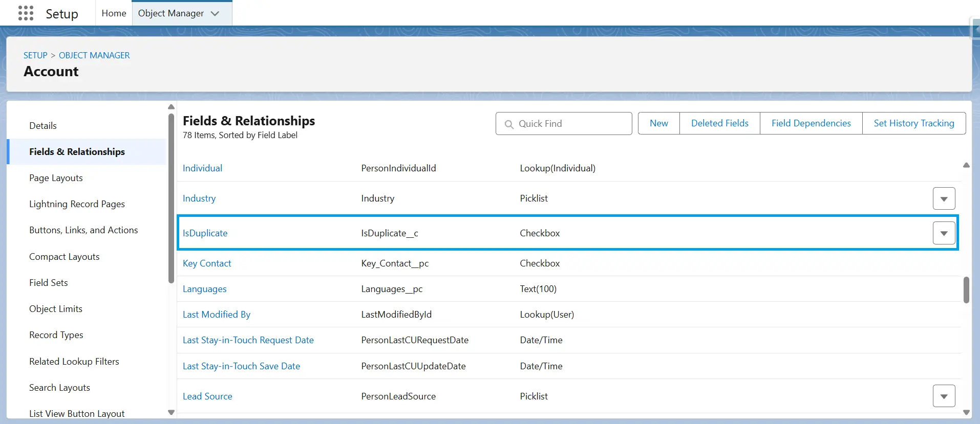Select the Key_Contact__pc API name text

(x=395, y=263)
